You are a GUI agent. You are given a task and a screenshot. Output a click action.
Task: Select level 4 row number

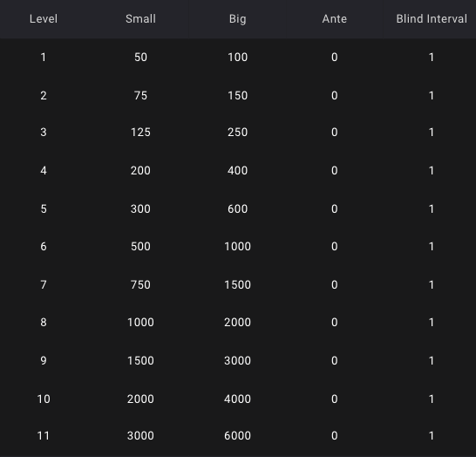coord(44,170)
